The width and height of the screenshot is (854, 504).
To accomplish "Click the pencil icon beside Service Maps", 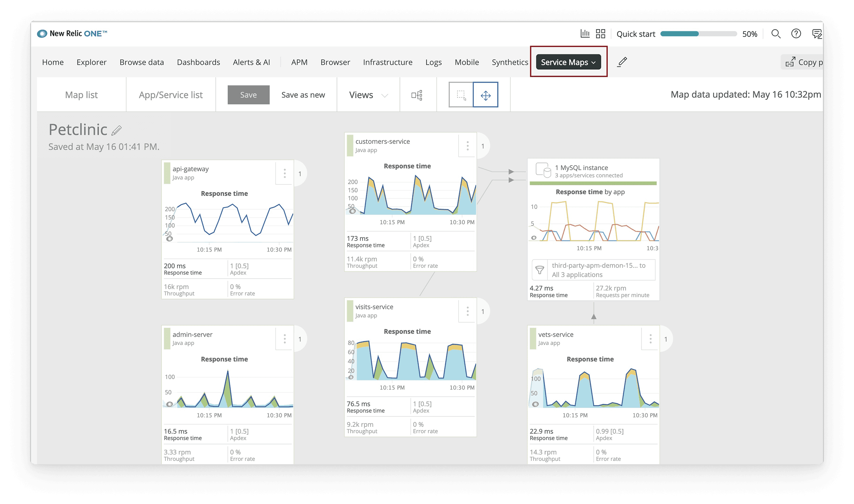I will (x=622, y=62).
